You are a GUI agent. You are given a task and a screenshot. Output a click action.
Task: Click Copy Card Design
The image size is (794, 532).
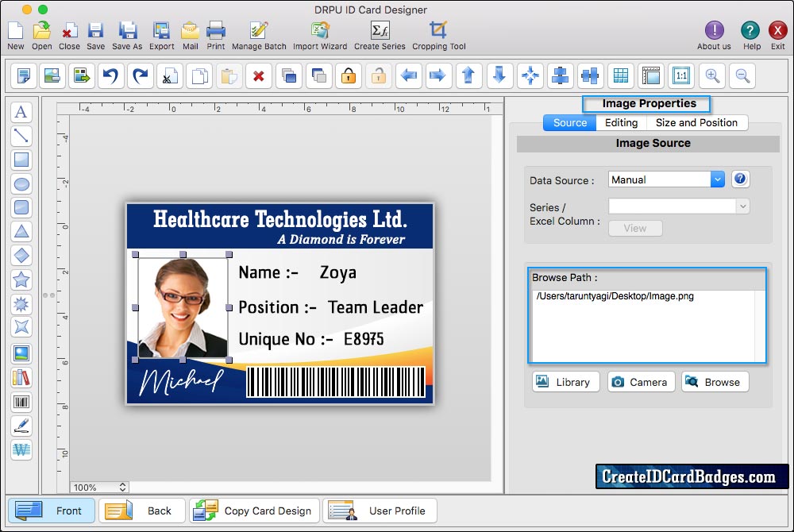point(254,511)
